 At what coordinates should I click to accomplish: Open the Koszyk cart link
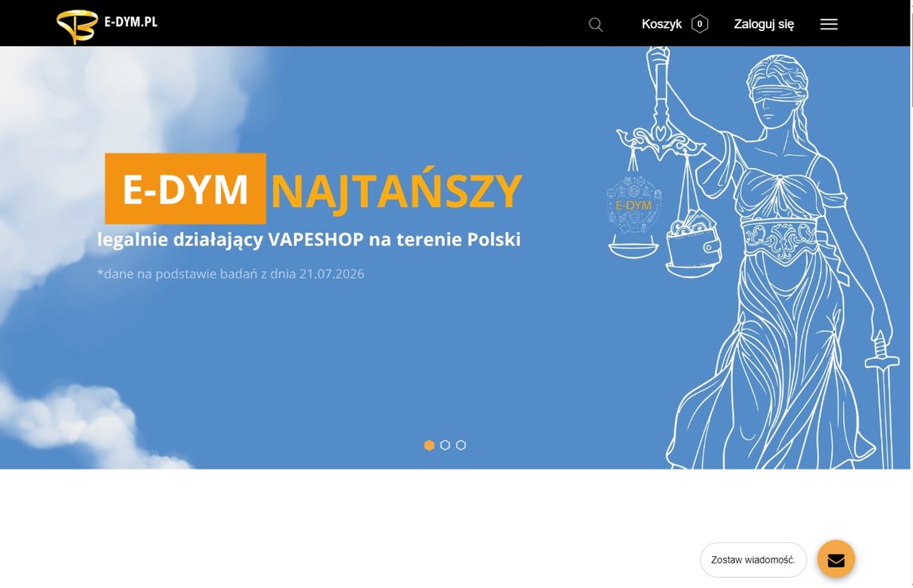(661, 24)
